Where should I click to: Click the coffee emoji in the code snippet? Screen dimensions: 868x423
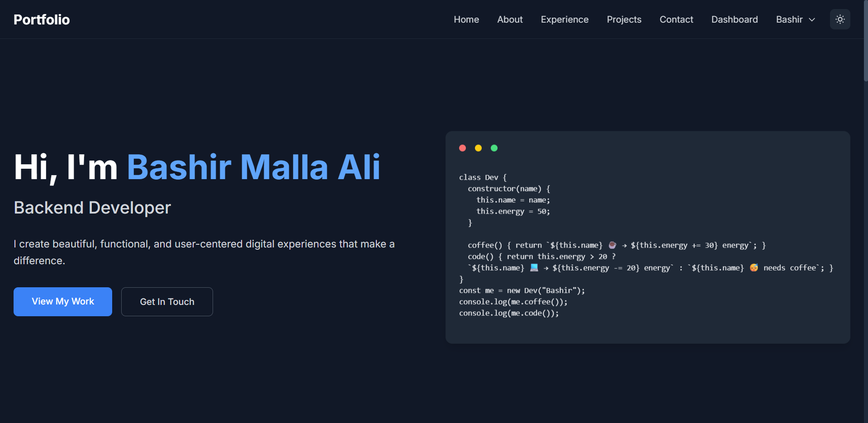click(x=612, y=245)
